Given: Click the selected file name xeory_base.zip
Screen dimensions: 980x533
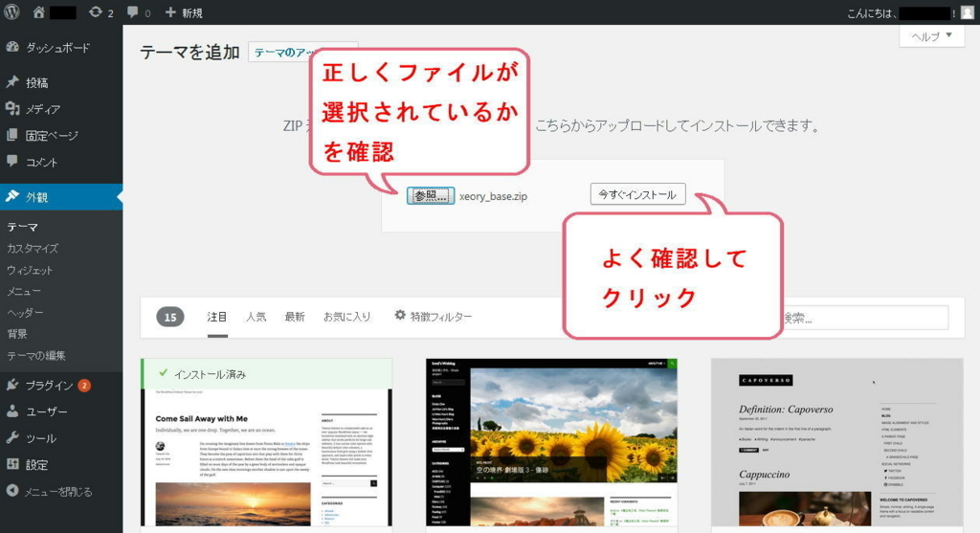Looking at the screenshot, I should tap(493, 196).
